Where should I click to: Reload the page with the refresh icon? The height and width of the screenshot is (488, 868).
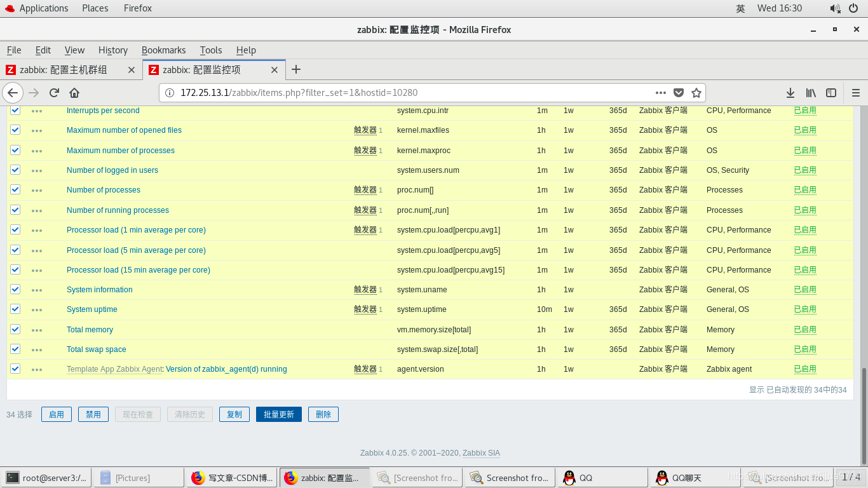click(54, 93)
